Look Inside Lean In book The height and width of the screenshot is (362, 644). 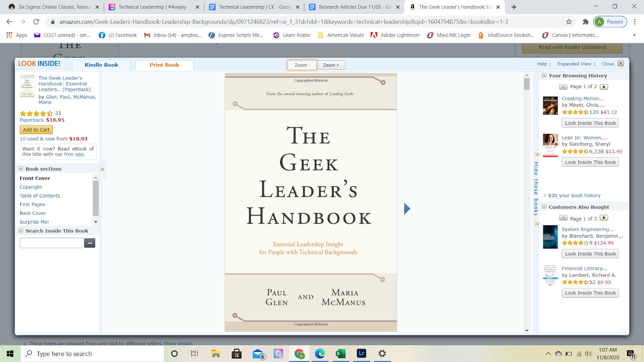click(x=590, y=162)
